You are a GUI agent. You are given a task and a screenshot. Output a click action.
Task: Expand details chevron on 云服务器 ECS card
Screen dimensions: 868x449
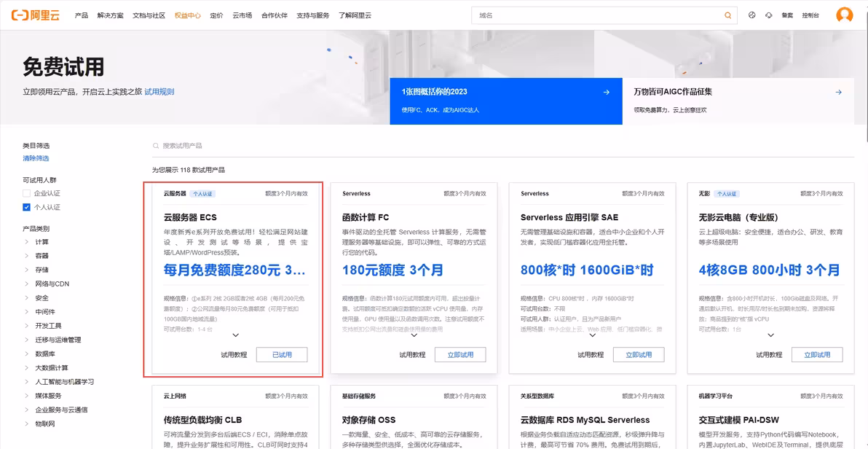point(236,335)
